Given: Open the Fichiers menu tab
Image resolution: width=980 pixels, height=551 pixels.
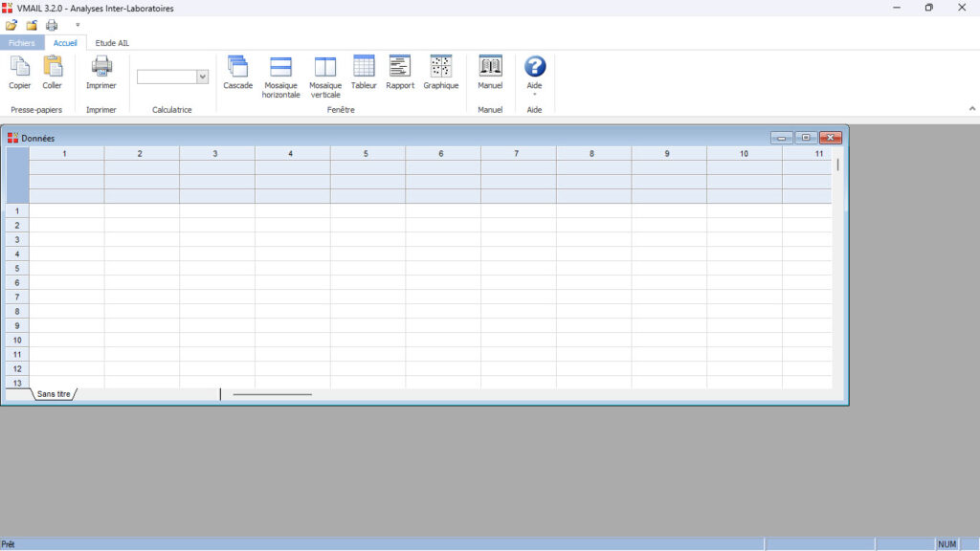Looking at the screenshot, I should pyautogui.click(x=22, y=43).
